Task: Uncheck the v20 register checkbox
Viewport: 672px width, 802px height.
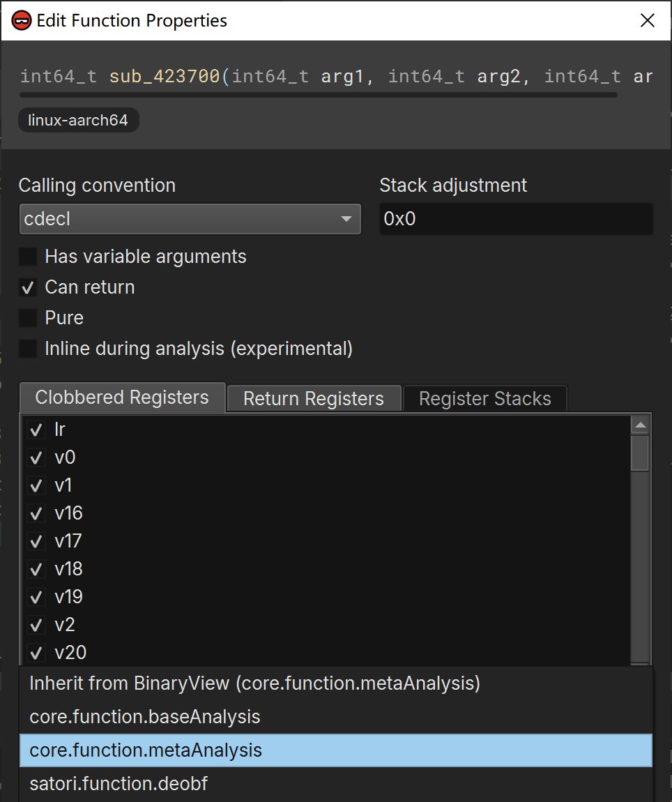Action: click(x=35, y=653)
